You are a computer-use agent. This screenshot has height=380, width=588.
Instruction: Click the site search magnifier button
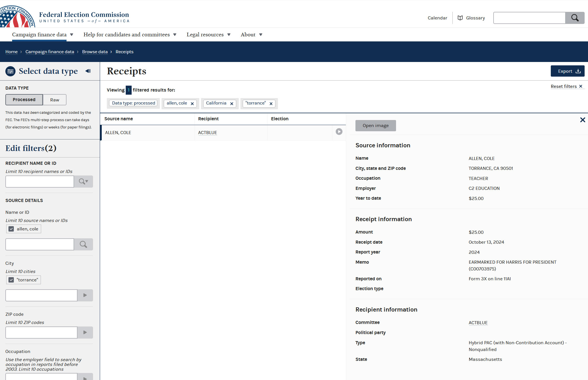point(574,18)
